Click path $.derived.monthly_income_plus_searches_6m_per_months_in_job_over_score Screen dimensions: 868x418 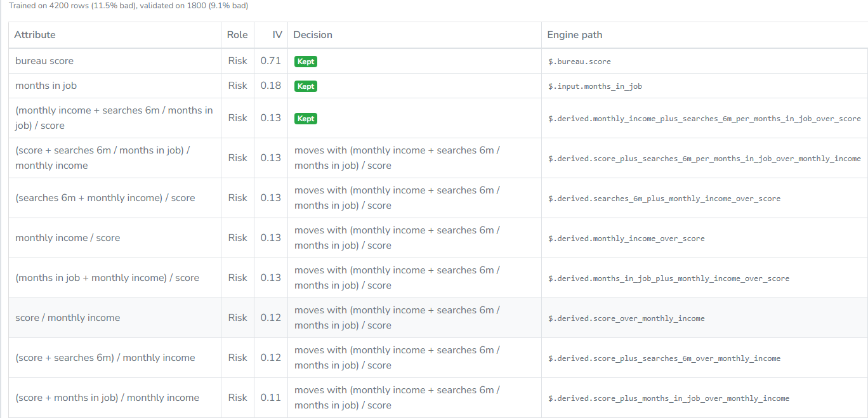coord(704,119)
